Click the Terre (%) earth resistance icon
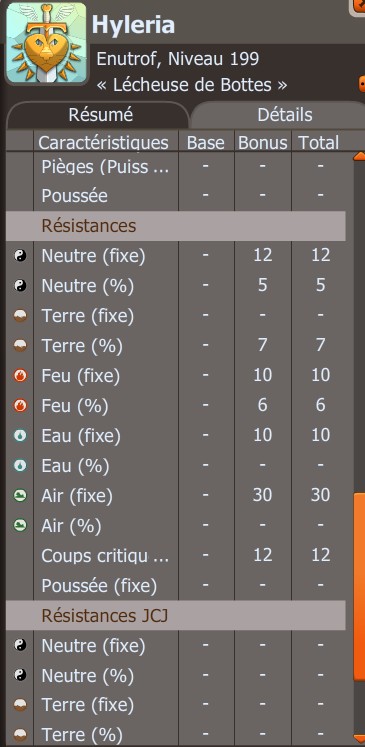The width and height of the screenshot is (365, 747). [x=20, y=346]
